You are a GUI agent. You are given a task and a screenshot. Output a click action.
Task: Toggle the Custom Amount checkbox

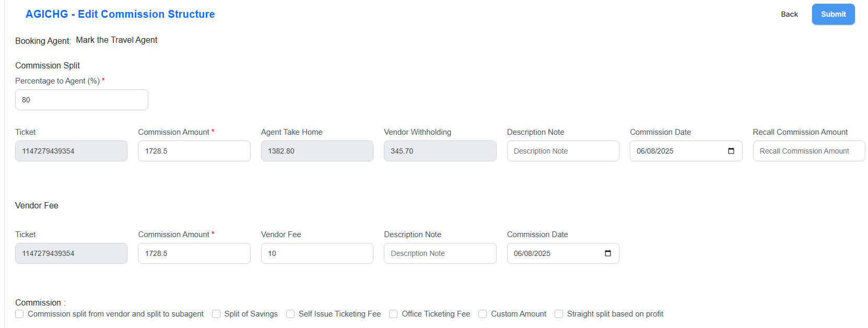[483, 314]
